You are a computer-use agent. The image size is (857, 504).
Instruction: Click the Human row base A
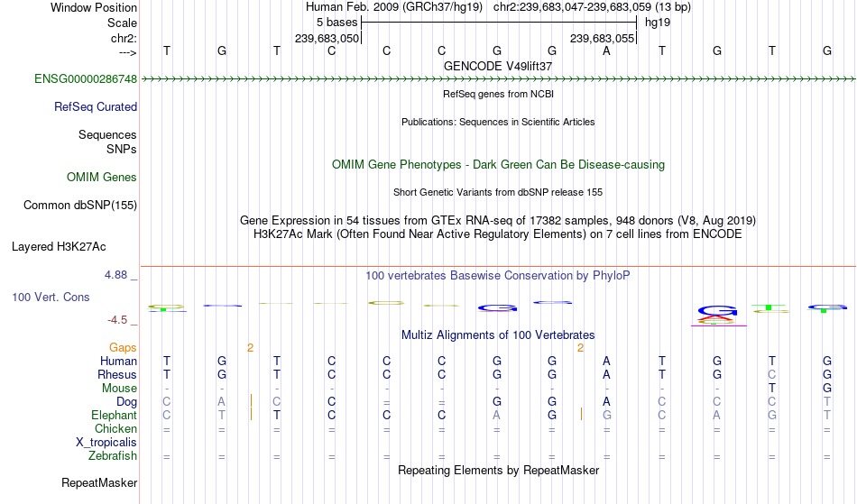click(607, 361)
